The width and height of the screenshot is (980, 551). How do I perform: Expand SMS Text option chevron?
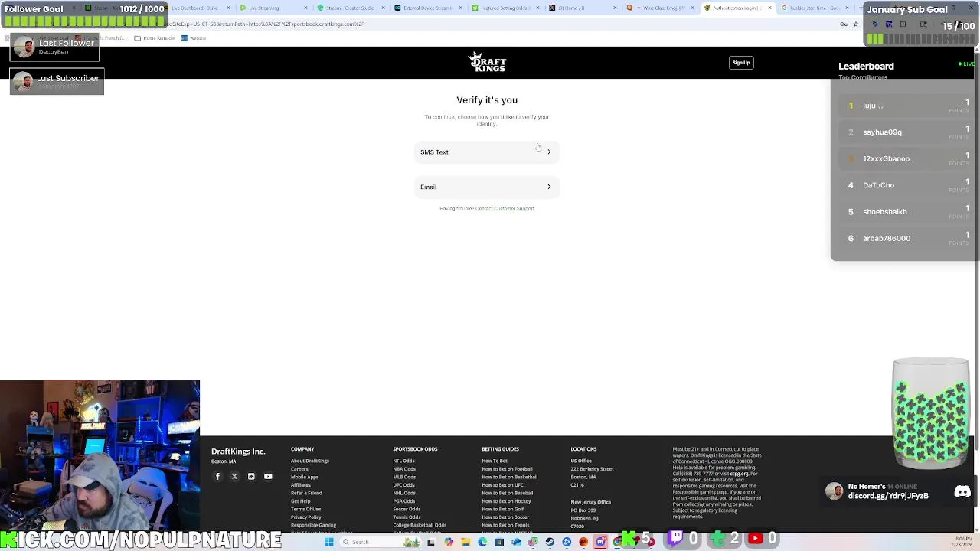pyautogui.click(x=549, y=152)
